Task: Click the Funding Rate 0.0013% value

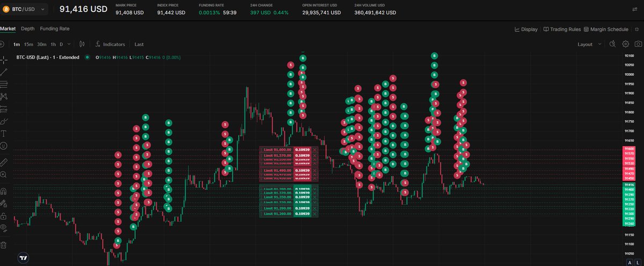Action: (209, 12)
